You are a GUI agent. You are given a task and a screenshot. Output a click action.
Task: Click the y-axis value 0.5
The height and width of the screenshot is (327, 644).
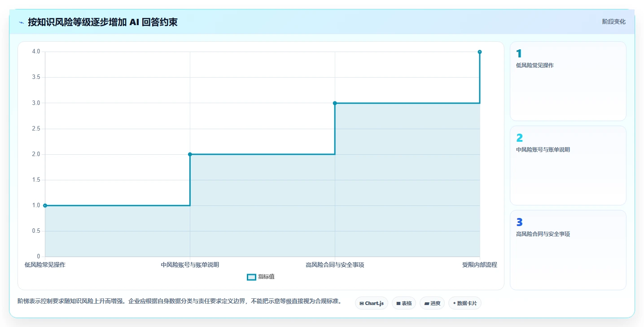click(36, 231)
